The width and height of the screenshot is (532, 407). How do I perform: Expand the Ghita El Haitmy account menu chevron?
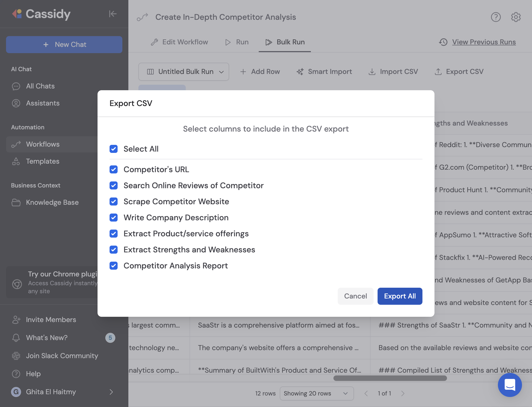tap(111, 392)
